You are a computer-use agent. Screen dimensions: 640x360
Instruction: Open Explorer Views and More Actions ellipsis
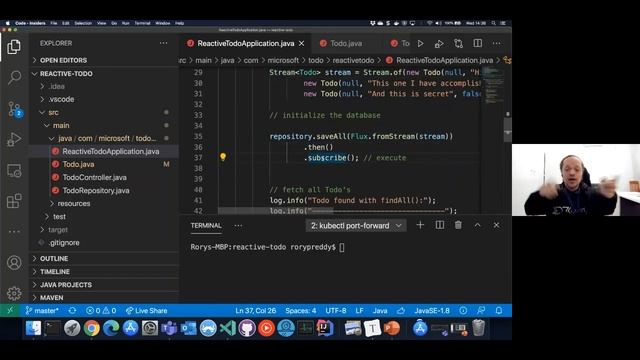[164, 43]
